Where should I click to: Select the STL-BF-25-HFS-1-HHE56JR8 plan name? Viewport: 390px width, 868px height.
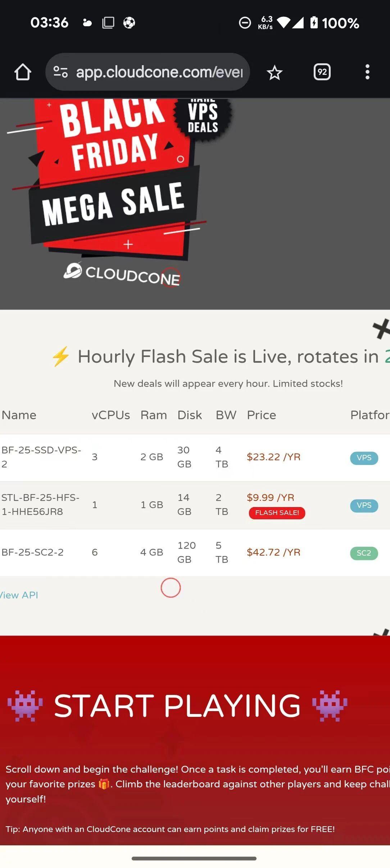[x=40, y=505]
